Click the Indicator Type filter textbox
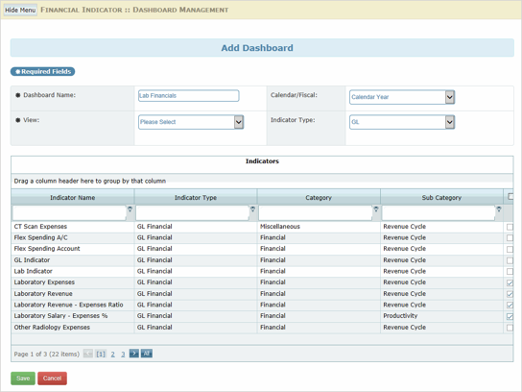Viewport: 522px width, 392px height. click(192, 213)
